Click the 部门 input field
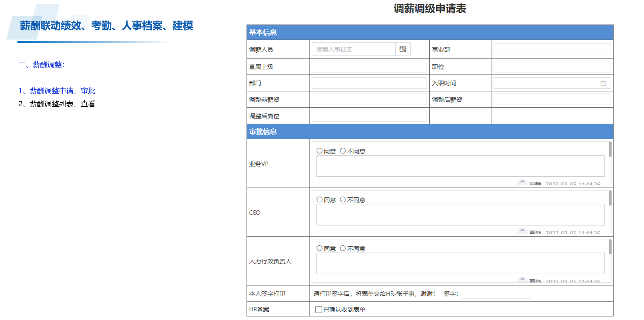 (x=369, y=83)
